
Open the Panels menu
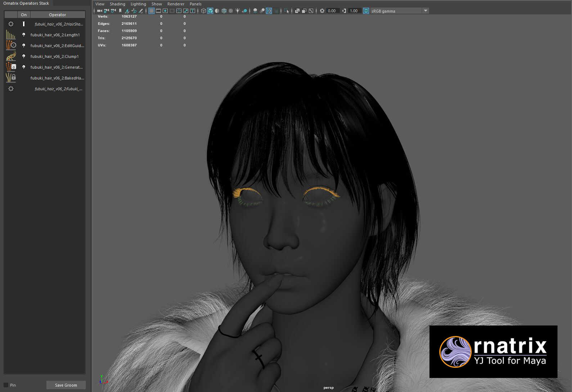[195, 4]
